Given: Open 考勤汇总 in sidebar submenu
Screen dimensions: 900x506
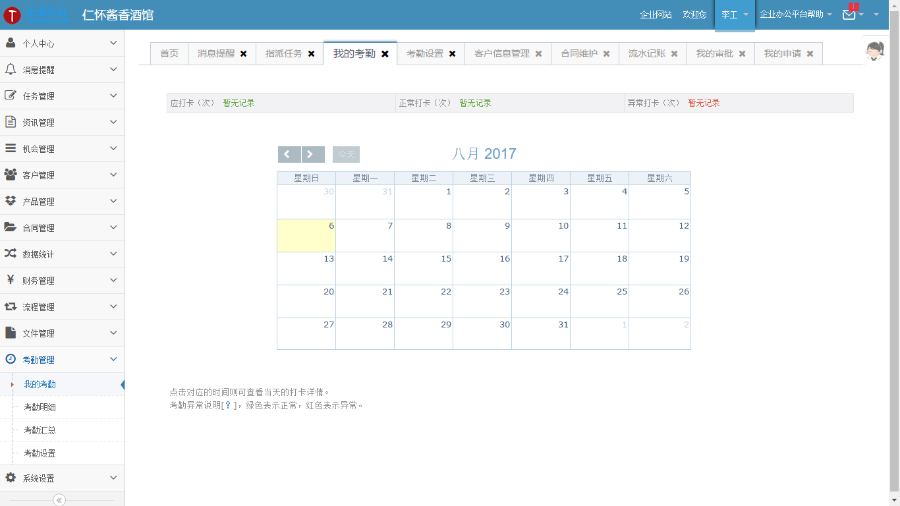Looking at the screenshot, I should coord(40,430).
